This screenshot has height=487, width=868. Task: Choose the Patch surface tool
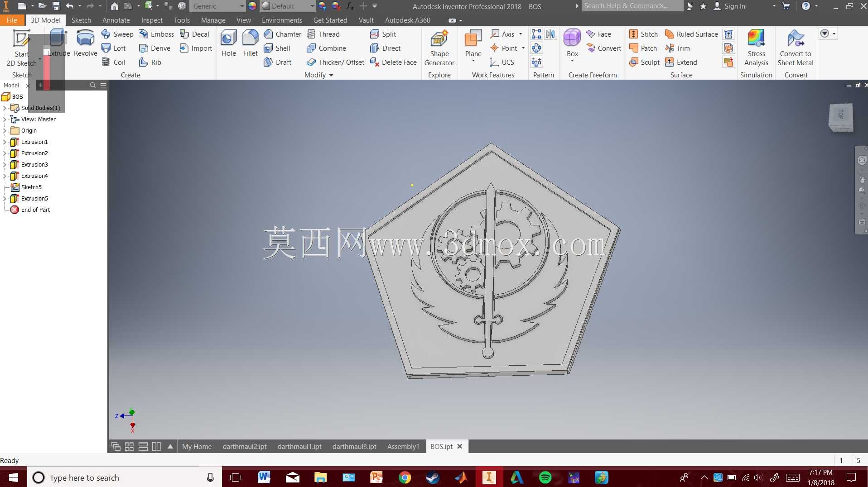[643, 48]
